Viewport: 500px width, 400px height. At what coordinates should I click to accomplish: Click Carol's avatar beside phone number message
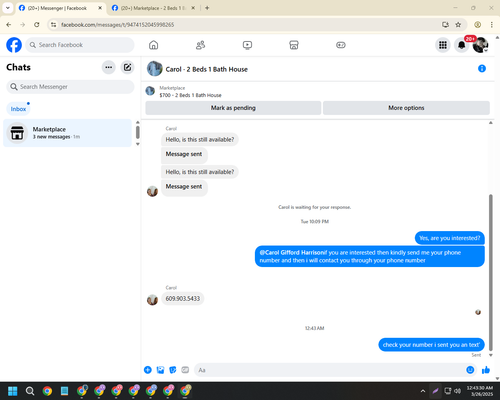click(x=152, y=300)
